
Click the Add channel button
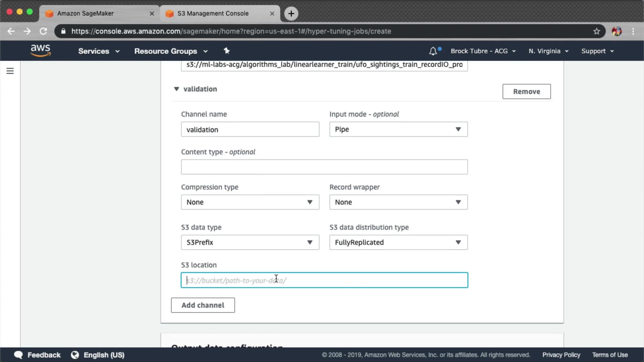click(x=203, y=305)
